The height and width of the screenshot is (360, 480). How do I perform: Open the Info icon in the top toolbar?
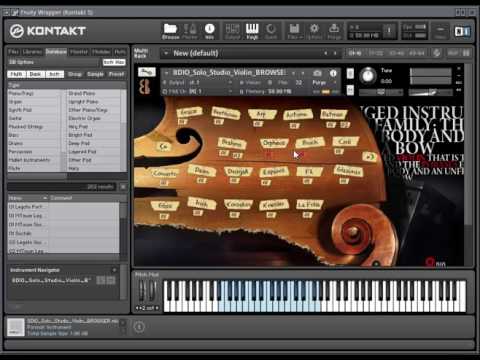(209, 31)
